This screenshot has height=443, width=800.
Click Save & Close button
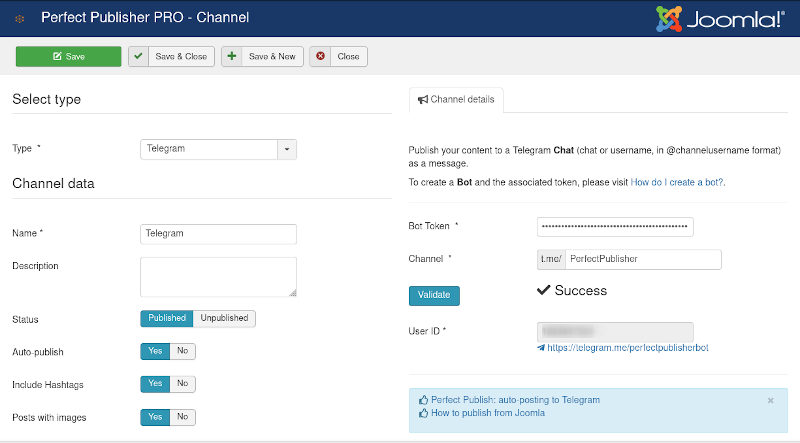point(171,57)
